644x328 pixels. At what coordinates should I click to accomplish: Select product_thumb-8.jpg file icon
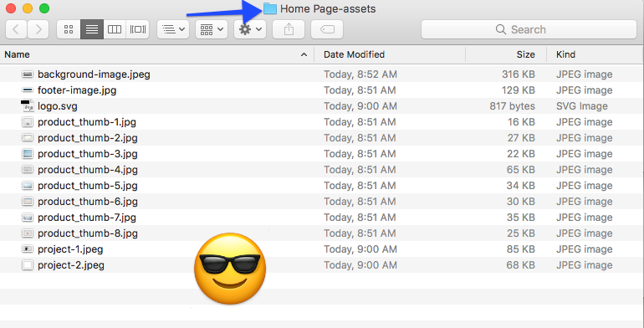click(x=28, y=233)
